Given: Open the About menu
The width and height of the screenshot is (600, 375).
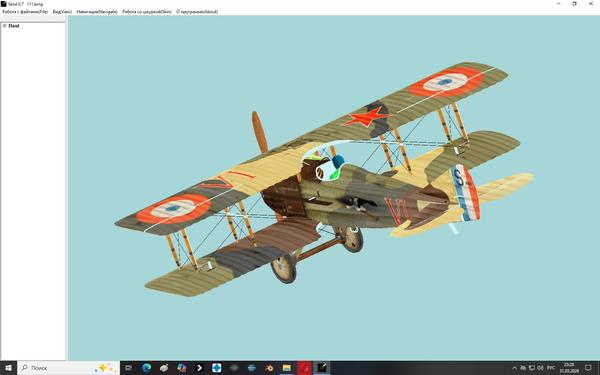Looking at the screenshot, I should (x=197, y=12).
